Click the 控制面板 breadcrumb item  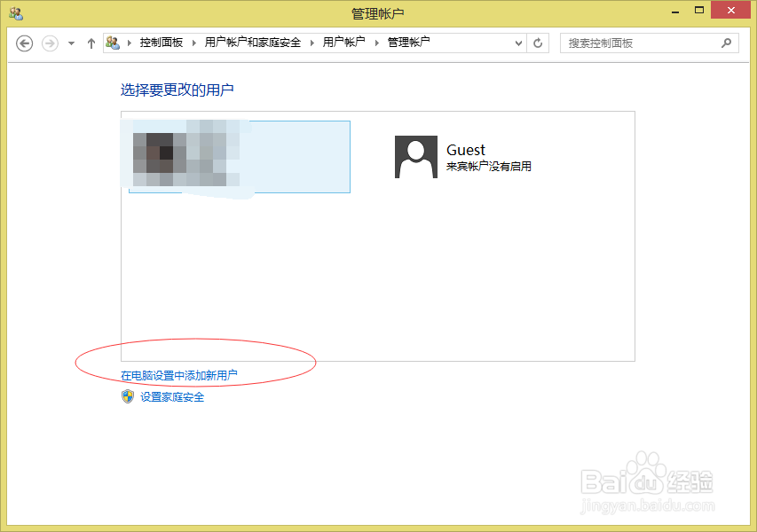coord(160,42)
